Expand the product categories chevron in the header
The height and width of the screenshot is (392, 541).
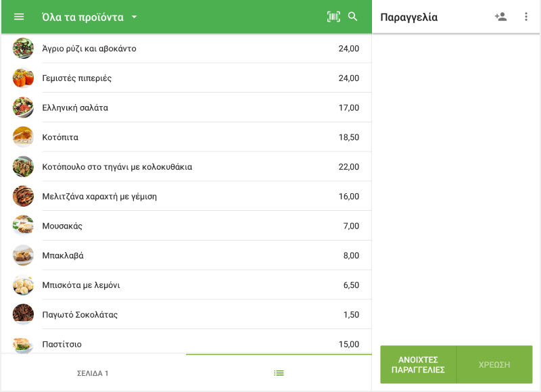click(134, 18)
